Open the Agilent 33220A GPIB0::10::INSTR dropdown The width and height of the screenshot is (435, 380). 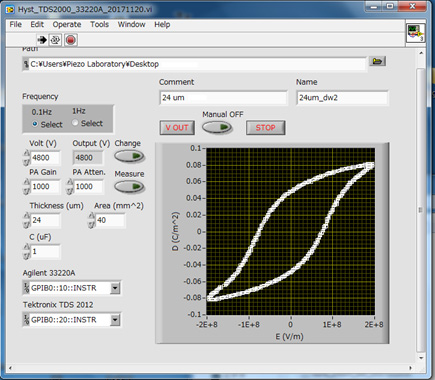[115, 288]
